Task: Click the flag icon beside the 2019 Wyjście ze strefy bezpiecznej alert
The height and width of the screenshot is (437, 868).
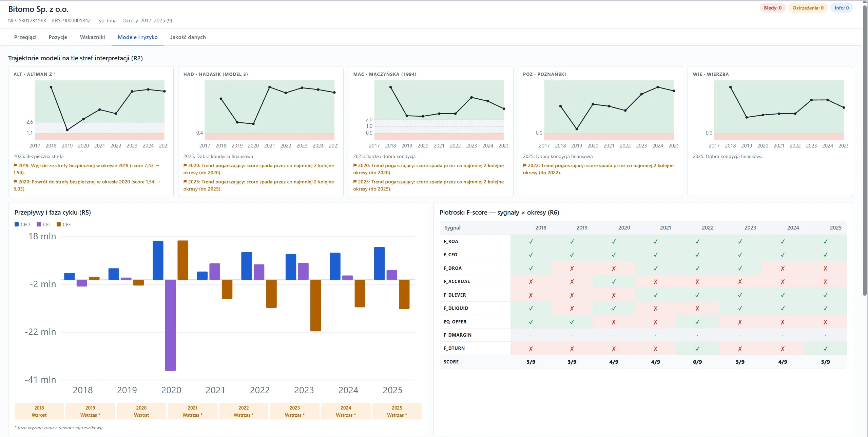Action: 15,165
